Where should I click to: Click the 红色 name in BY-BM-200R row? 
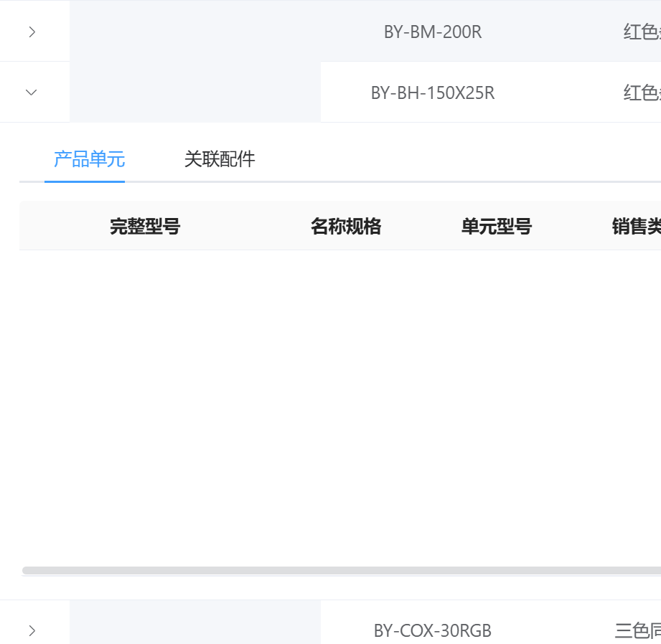coord(641,32)
